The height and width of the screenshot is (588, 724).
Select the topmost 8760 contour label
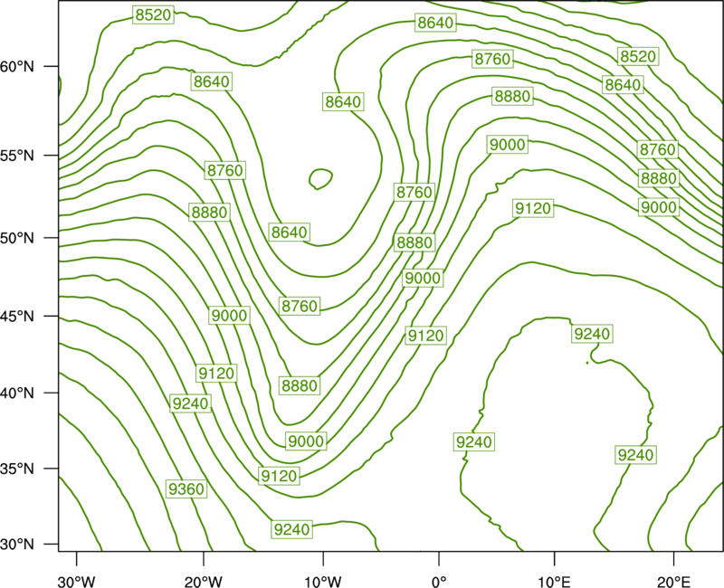[x=492, y=59]
